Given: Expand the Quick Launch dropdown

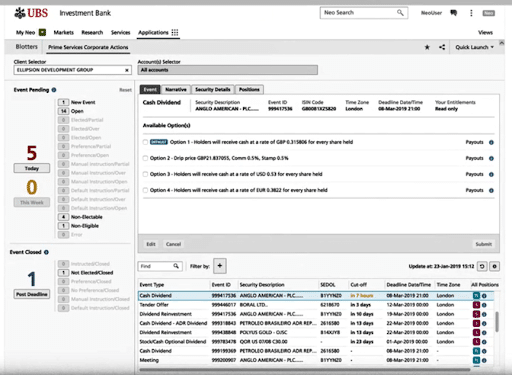Looking at the screenshot, I should [474, 47].
